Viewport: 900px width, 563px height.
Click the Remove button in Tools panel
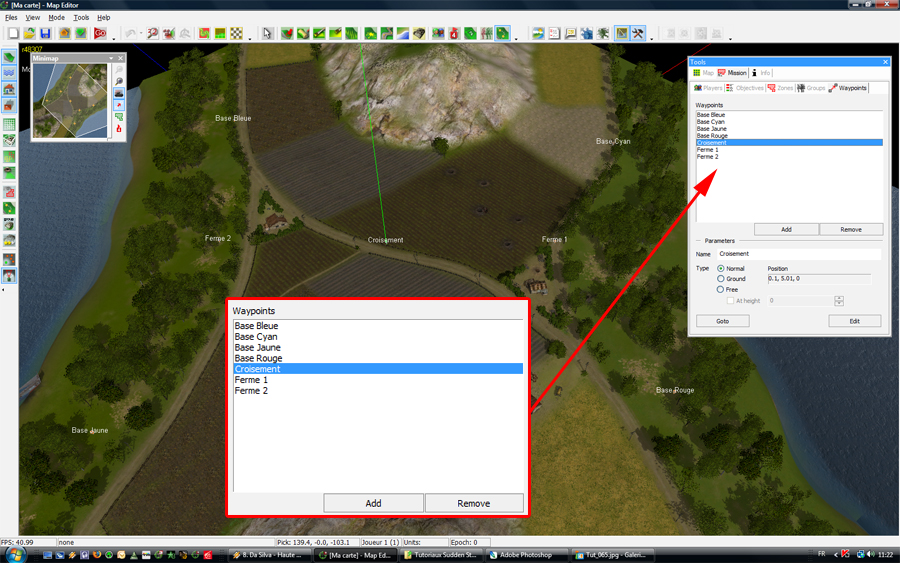[x=851, y=230]
